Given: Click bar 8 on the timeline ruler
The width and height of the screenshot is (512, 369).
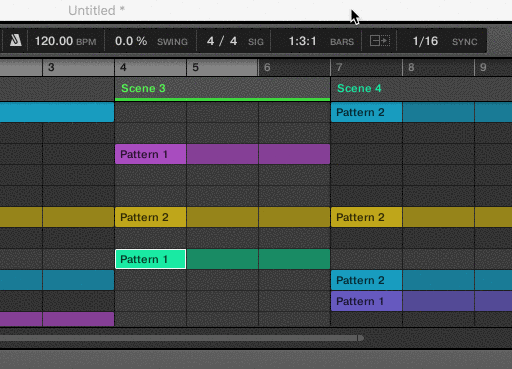Looking at the screenshot, I should pos(438,68).
